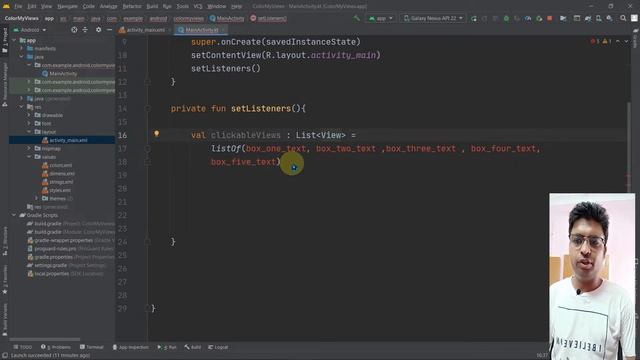The height and width of the screenshot is (360, 640).
Task: Hide the Project panel with minus icon
Action: coord(109,30)
